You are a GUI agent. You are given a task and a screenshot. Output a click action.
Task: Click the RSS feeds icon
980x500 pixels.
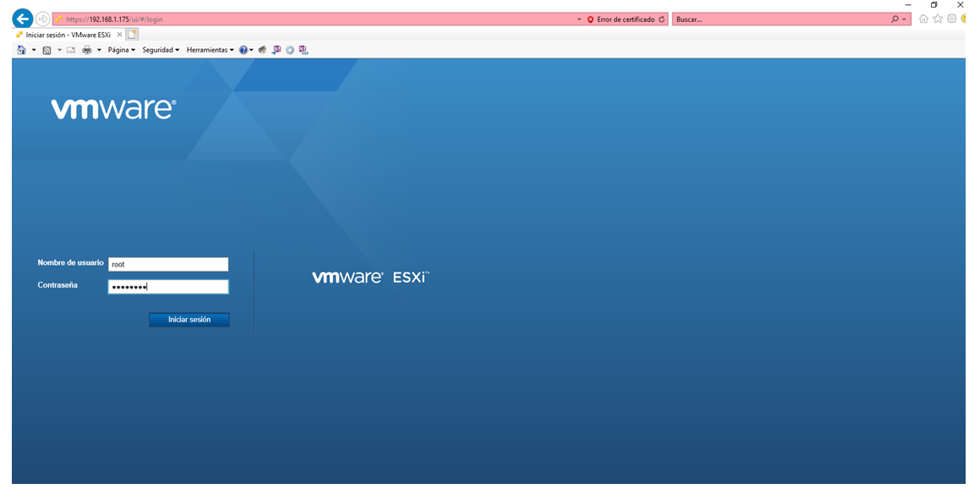[47, 50]
